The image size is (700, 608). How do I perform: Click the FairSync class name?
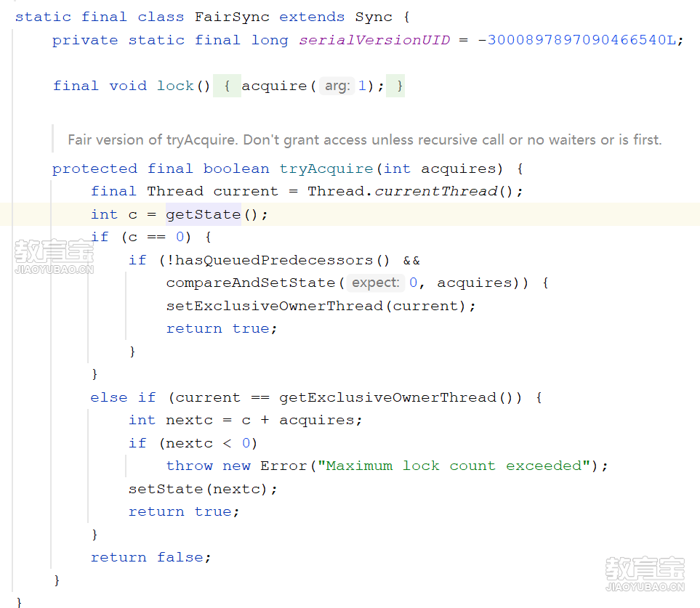click(232, 17)
